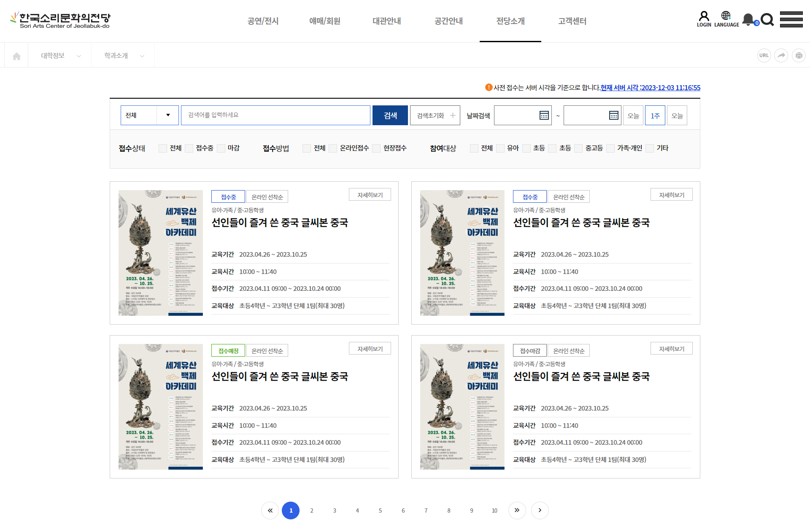Viewport: 810px width, 532px height.
Task: Expand the 대학정보 breadcrumb dropdown
Action: (60, 56)
